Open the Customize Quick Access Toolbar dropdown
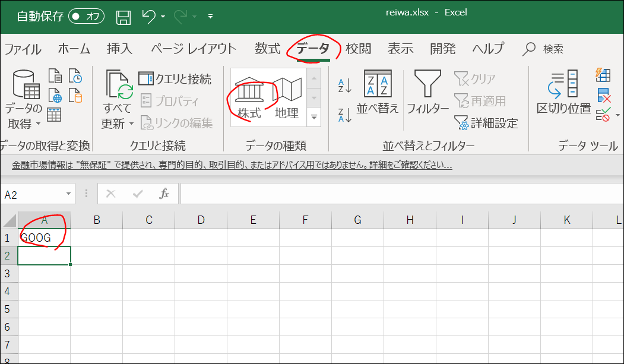624x364 pixels. (x=211, y=17)
